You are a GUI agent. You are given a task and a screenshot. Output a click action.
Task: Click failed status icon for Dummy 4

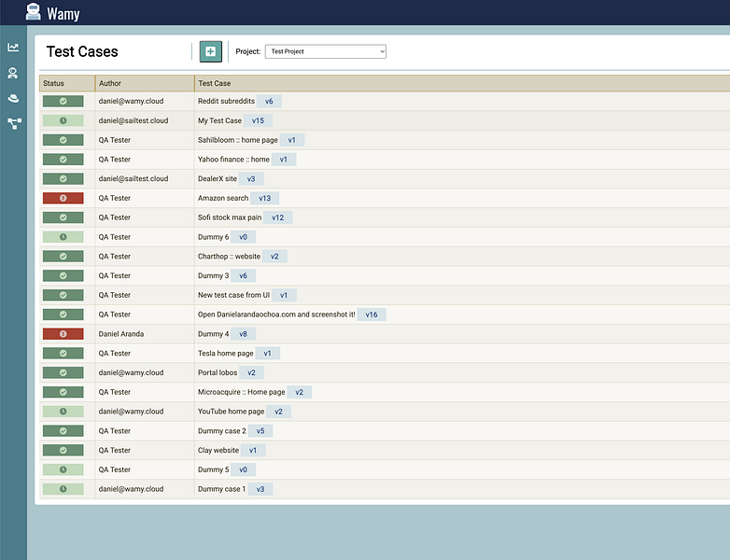pyautogui.click(x=63, y=334)
